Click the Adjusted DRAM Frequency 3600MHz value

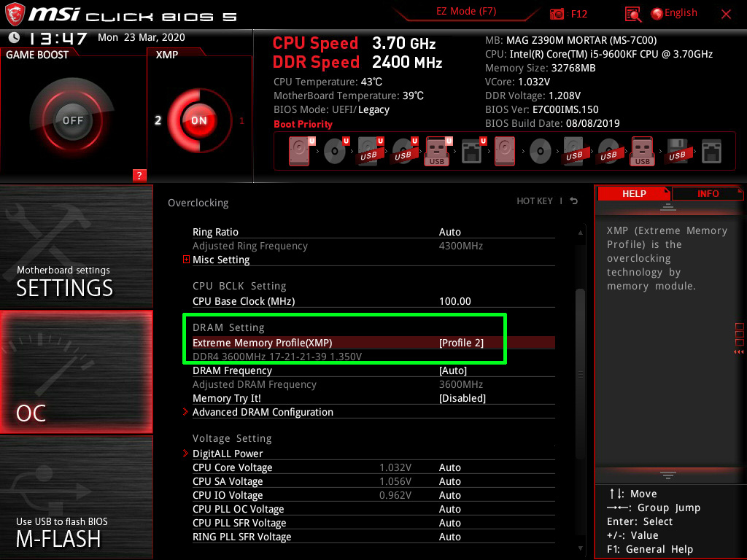(x=461, y=384)
